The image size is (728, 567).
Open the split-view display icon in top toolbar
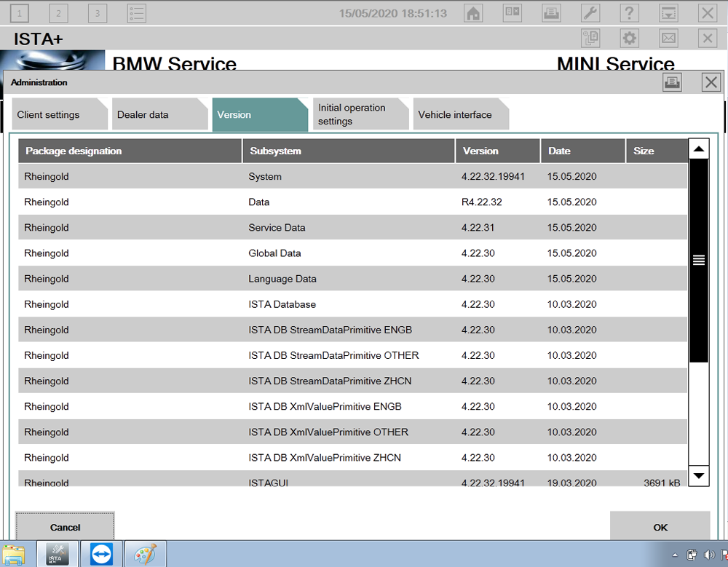tap(512, 13)
